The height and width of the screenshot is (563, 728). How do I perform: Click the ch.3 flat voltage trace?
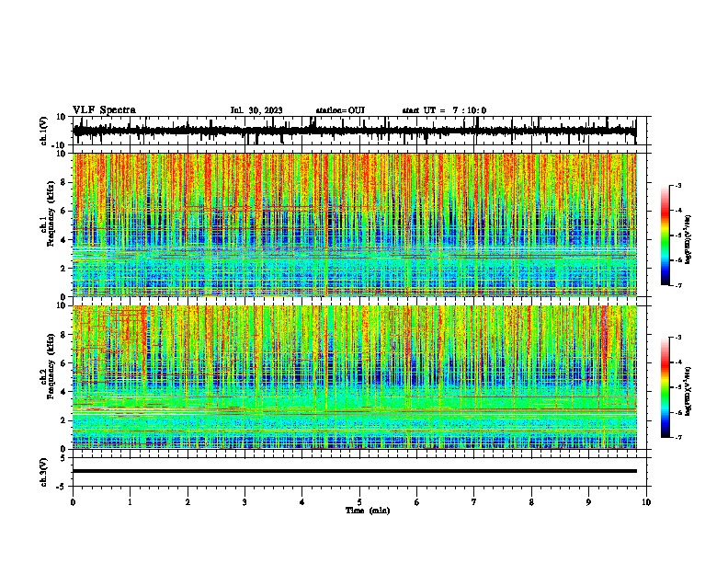(355, 471)
